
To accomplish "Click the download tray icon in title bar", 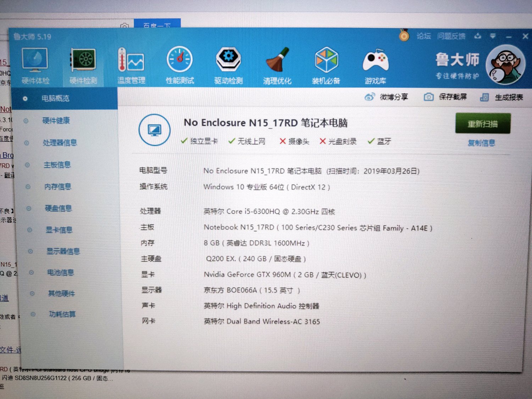I will (478, 36).
